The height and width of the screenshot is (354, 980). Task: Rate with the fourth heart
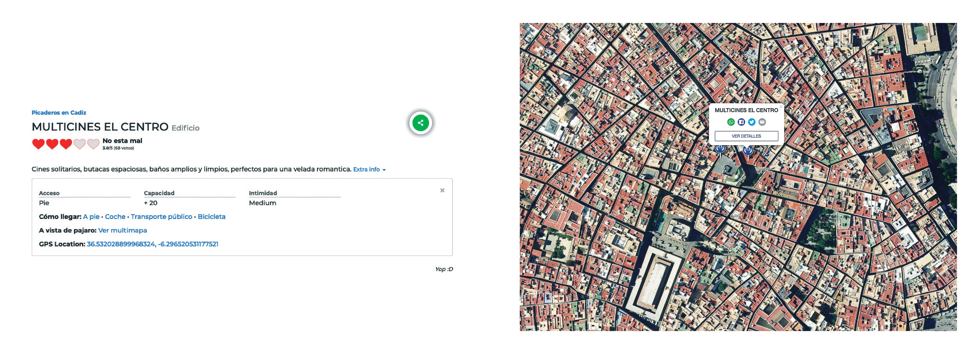[80, 144]
